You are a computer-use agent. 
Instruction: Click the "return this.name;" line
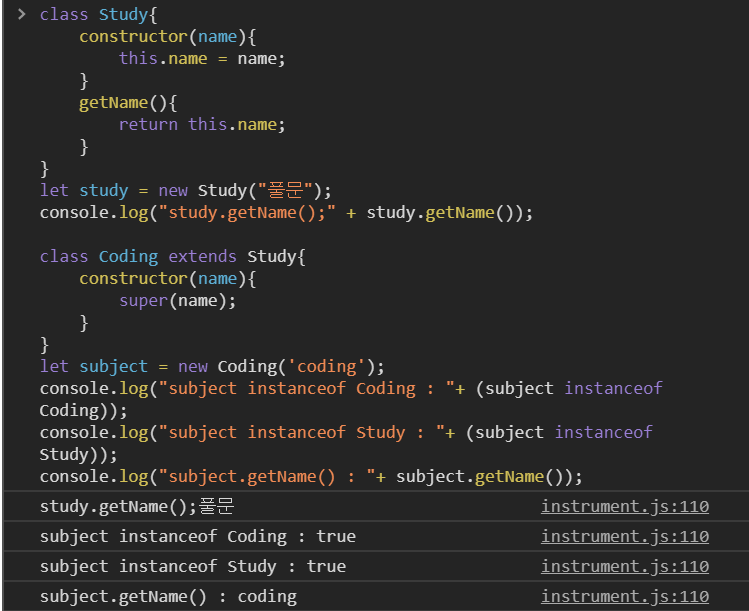pos(202,124)
